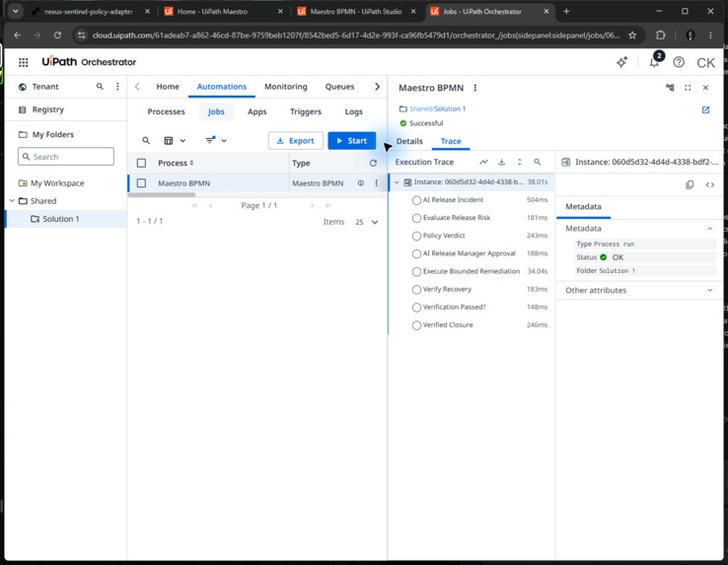
Task: Click the folder search magnifier next to Tenant
Action: pyautogui.click(x=100, y=87)
